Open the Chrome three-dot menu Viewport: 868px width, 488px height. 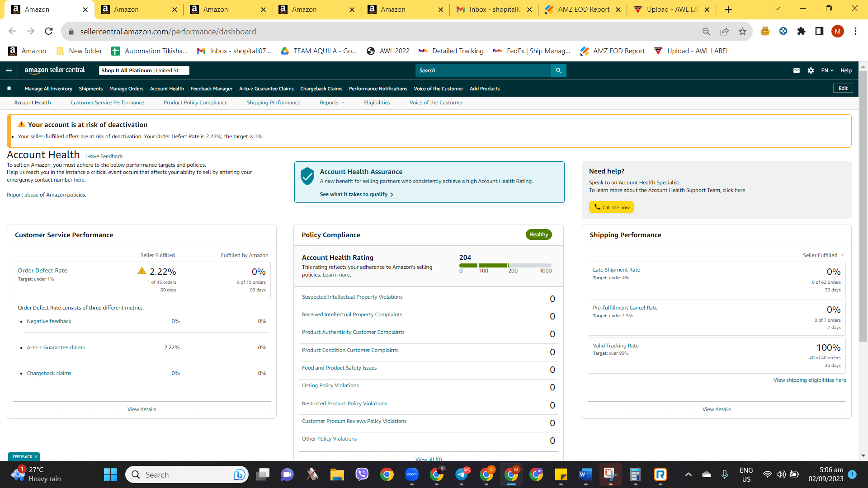click(x=855, y=31)
